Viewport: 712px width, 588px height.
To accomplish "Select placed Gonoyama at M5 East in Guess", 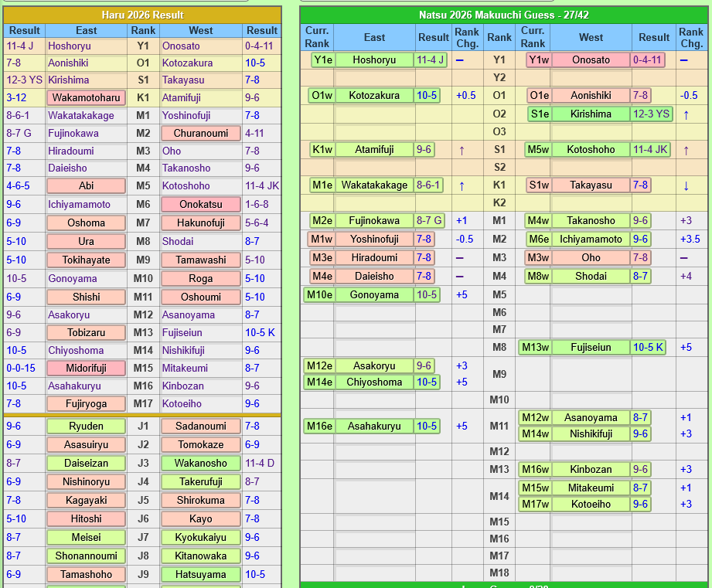I will (372, 295).
